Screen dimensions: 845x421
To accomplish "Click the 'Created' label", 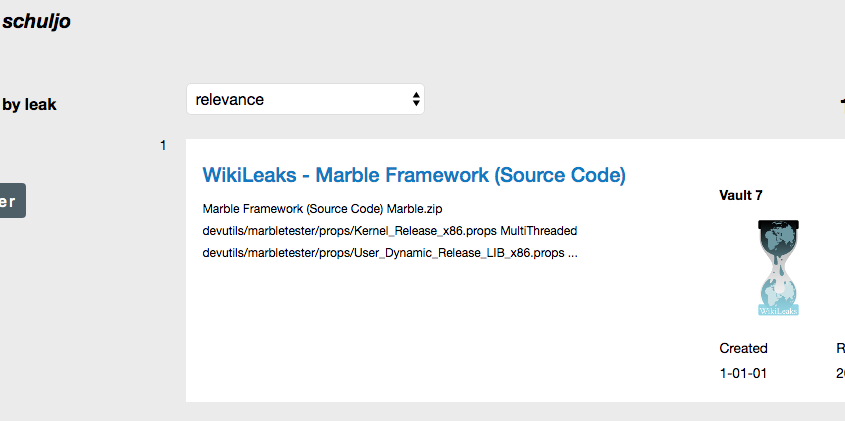I will [x=743, y=348].
